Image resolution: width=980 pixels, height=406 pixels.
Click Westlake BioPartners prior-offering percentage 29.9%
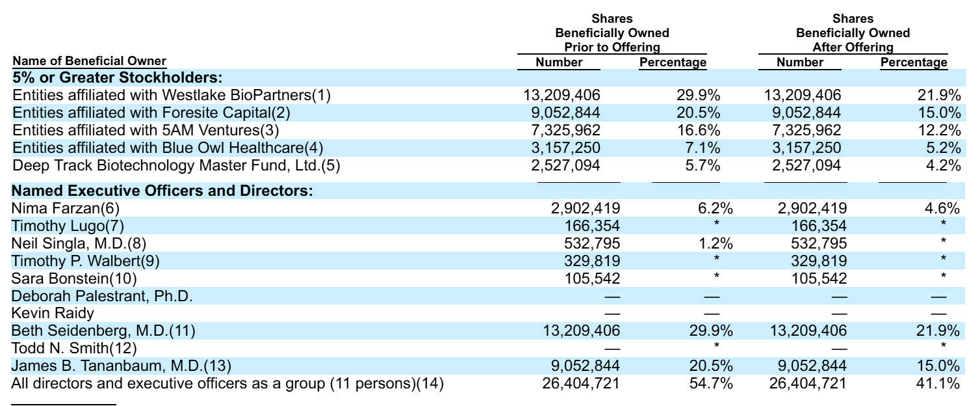(698, 95)
